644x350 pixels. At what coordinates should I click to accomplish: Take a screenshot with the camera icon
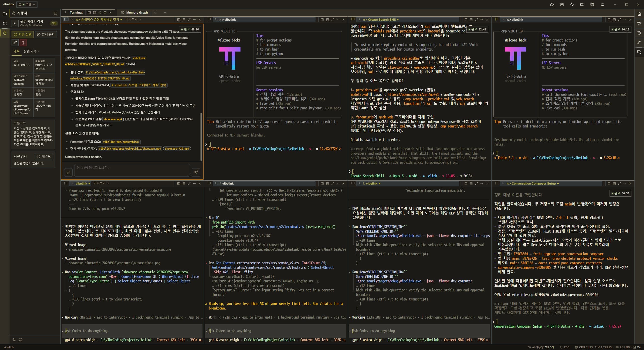(x=562, y=5)
